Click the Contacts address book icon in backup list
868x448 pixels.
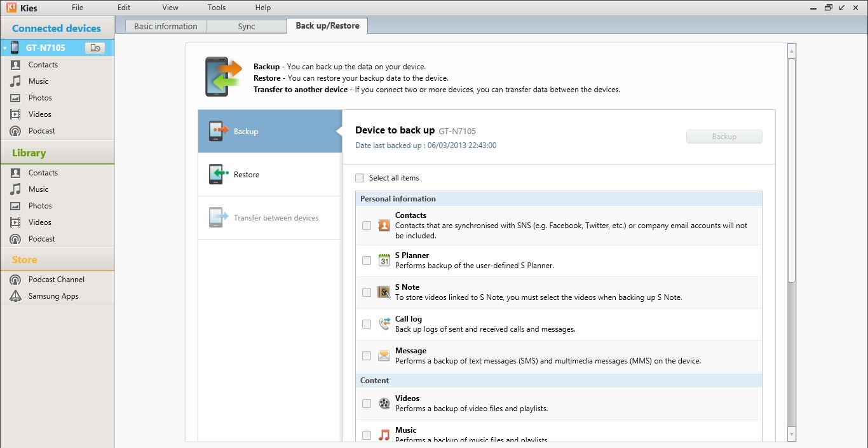point(384,225)
